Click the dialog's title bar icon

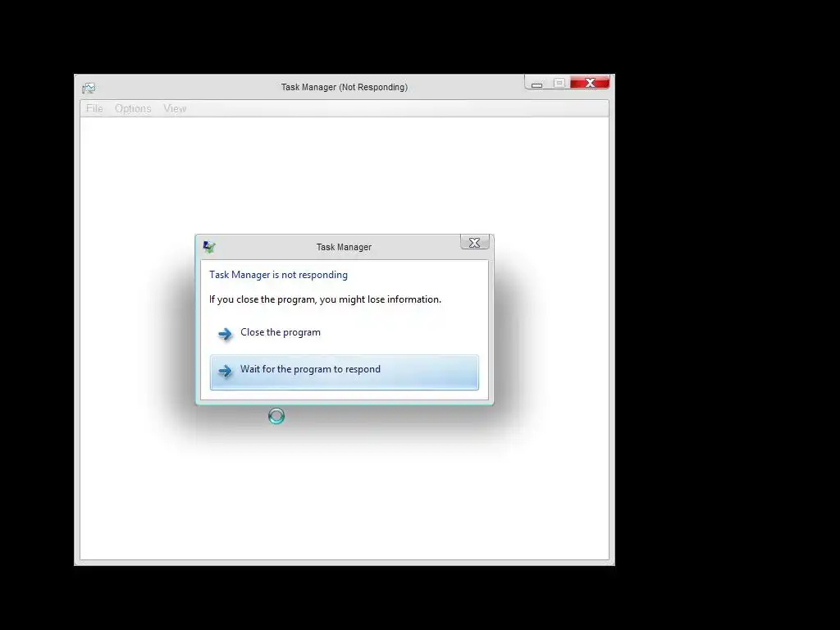coord(209,246)
